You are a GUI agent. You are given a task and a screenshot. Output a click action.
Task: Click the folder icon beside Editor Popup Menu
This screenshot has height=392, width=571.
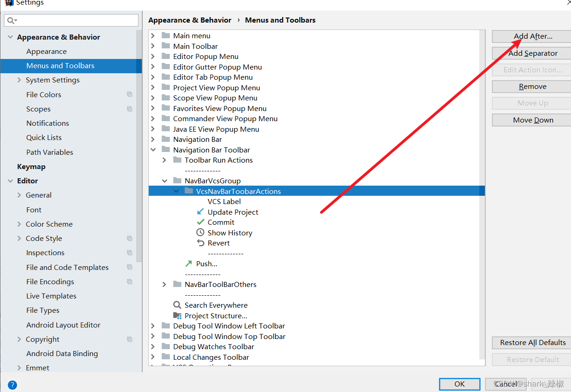click(166, 56)
